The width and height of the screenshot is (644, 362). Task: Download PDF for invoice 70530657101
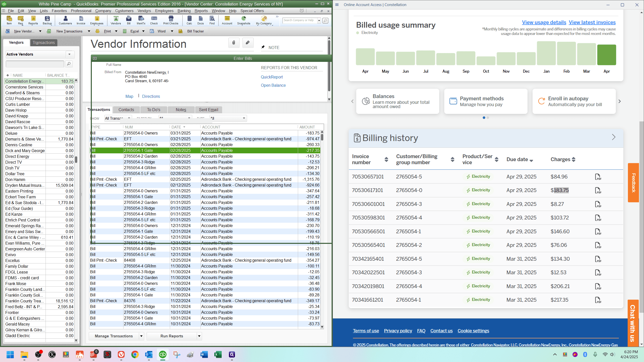tap(598, 177)
